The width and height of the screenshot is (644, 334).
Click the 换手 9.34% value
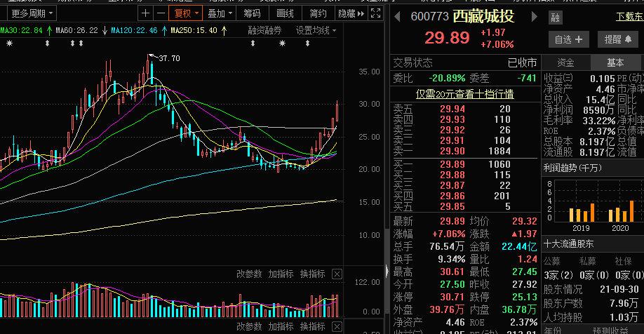451,259
